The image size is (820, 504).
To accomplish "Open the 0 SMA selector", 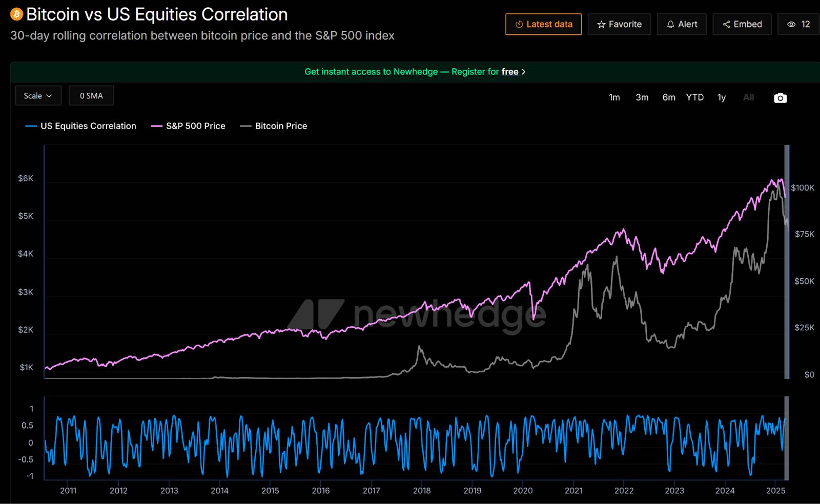I will pos(91,96).
